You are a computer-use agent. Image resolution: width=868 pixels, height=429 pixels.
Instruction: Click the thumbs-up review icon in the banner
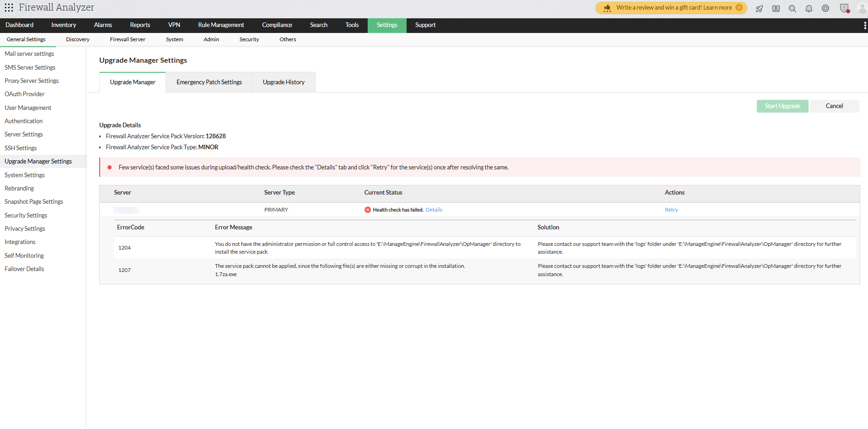click(607, 8)
